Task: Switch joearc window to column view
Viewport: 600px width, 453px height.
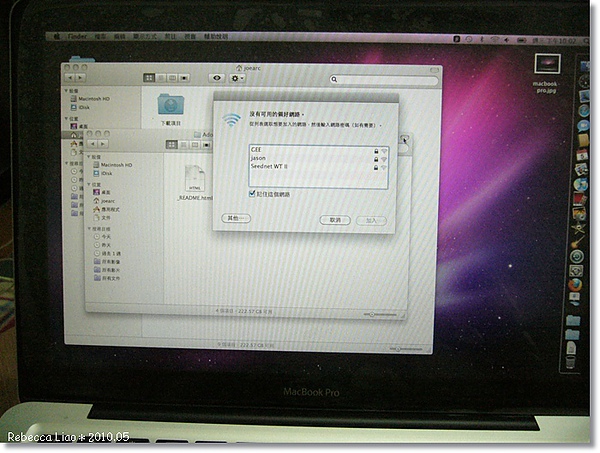Action: click(x=172, y=78)
